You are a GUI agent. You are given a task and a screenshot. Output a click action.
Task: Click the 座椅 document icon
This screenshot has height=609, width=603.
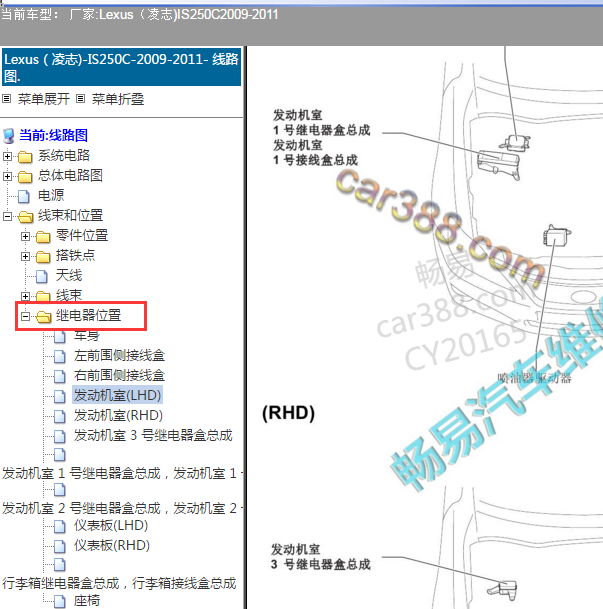point(60,601)
